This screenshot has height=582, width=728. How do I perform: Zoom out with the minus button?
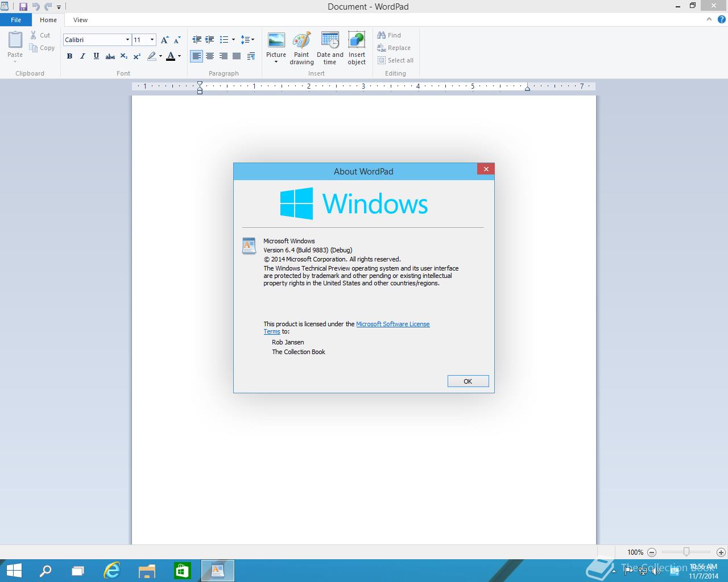[x=652, y=552]
